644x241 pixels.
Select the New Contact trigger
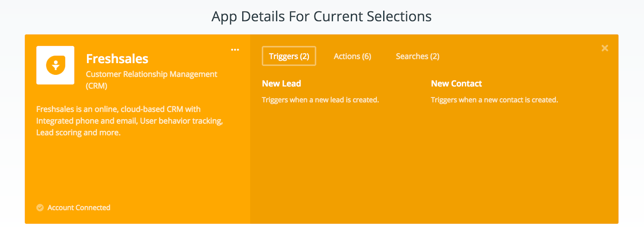coord(456,84)
